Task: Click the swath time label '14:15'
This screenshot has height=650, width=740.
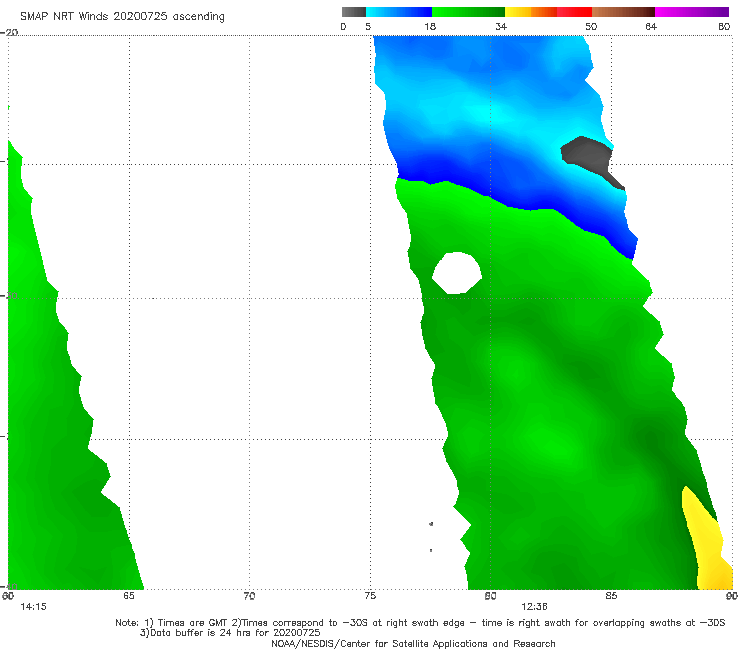Action: (34, 607)
